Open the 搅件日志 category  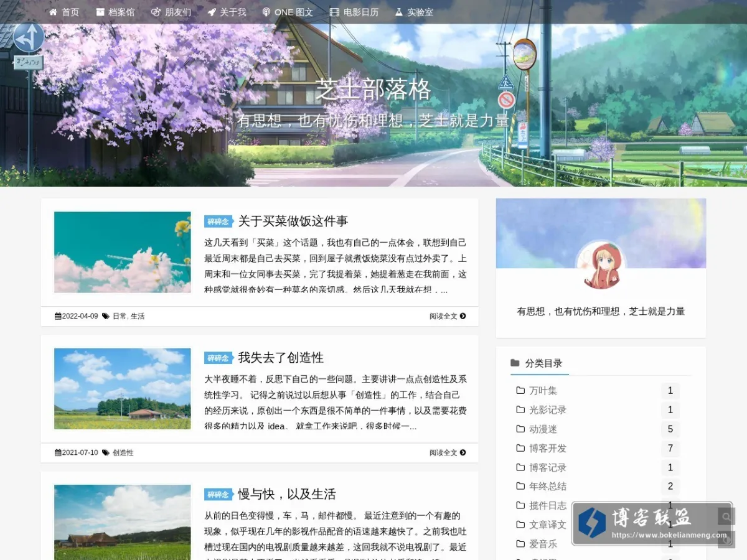point(548,505)
